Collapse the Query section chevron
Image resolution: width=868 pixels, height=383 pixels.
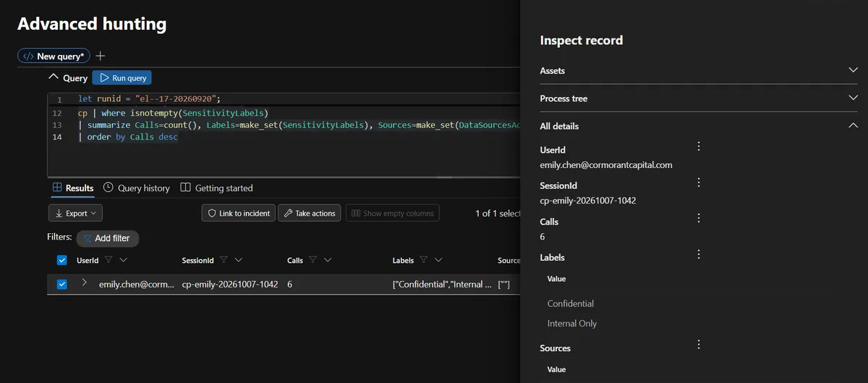point(53,77)
